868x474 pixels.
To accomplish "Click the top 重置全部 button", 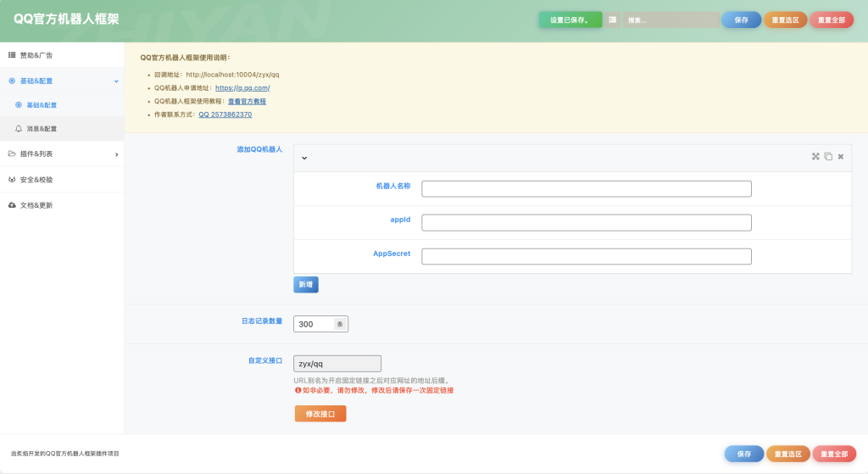I will pyautogui.click(x=832, y=20).
